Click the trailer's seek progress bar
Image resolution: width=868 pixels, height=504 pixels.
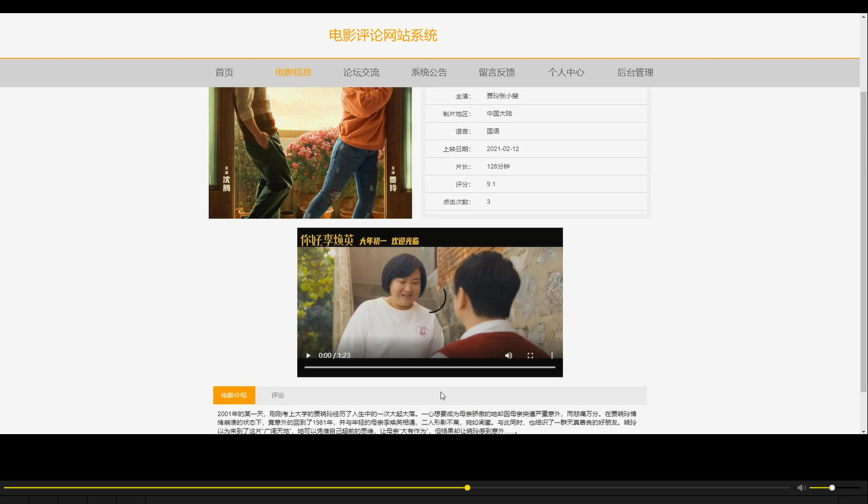click(x=429, y=367)
